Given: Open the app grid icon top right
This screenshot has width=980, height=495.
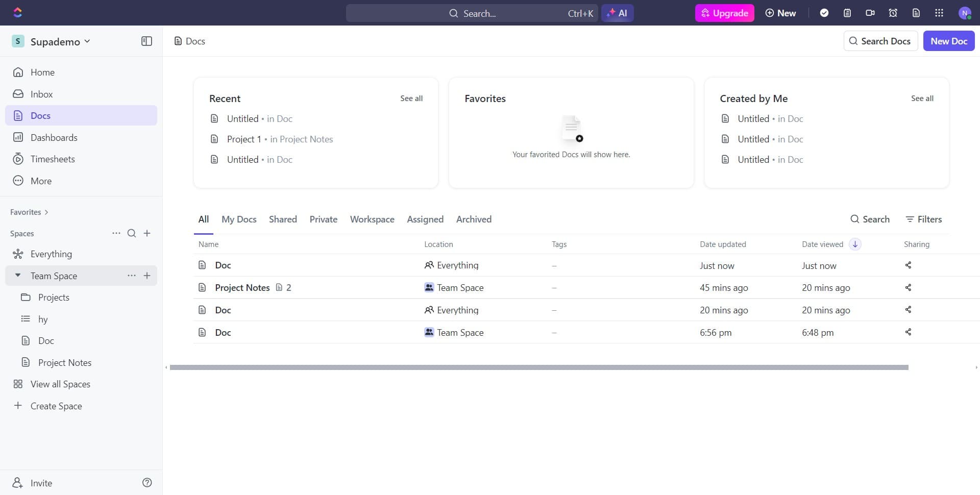Looking at the screenshot, I should [x=939, y=13].
